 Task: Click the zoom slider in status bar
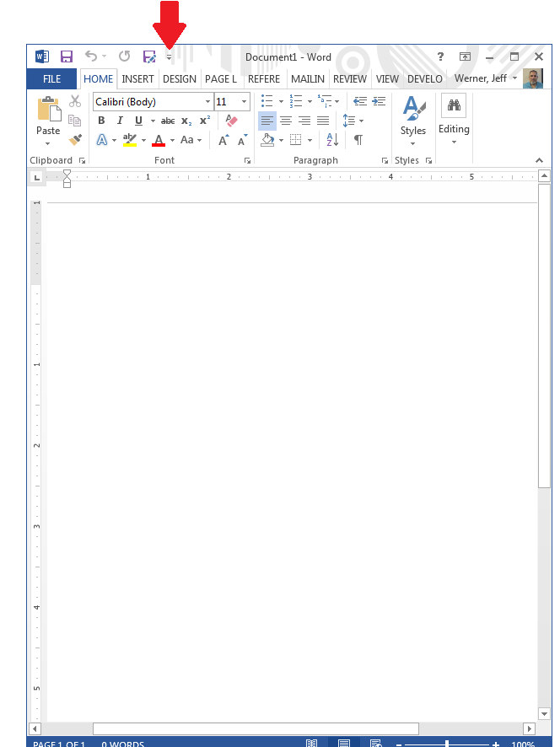coord(446,744)
